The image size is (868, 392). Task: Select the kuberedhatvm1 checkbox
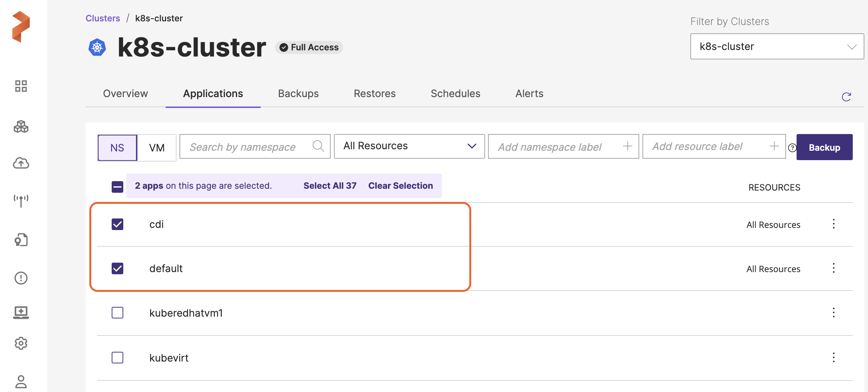(117, 313)
